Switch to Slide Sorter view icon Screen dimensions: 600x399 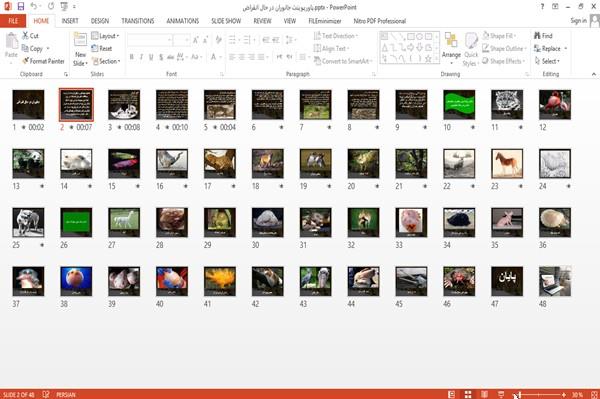point(468,394)
